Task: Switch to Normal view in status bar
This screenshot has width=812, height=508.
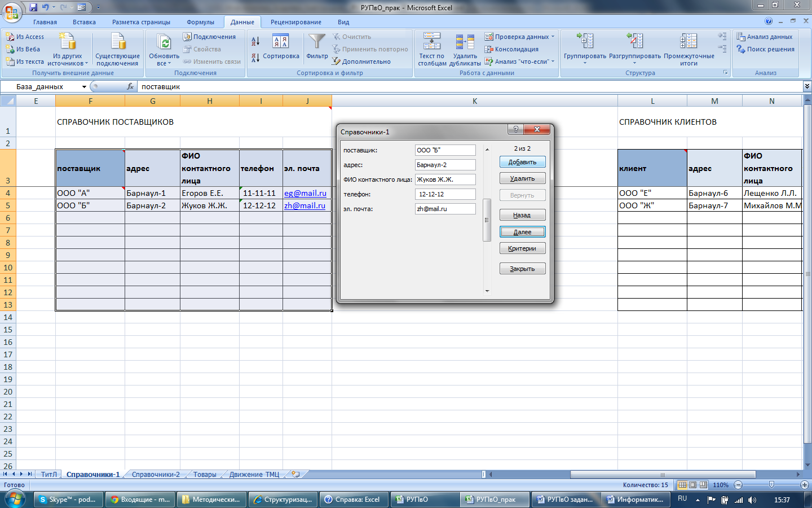Action: [x=682, y=485]
